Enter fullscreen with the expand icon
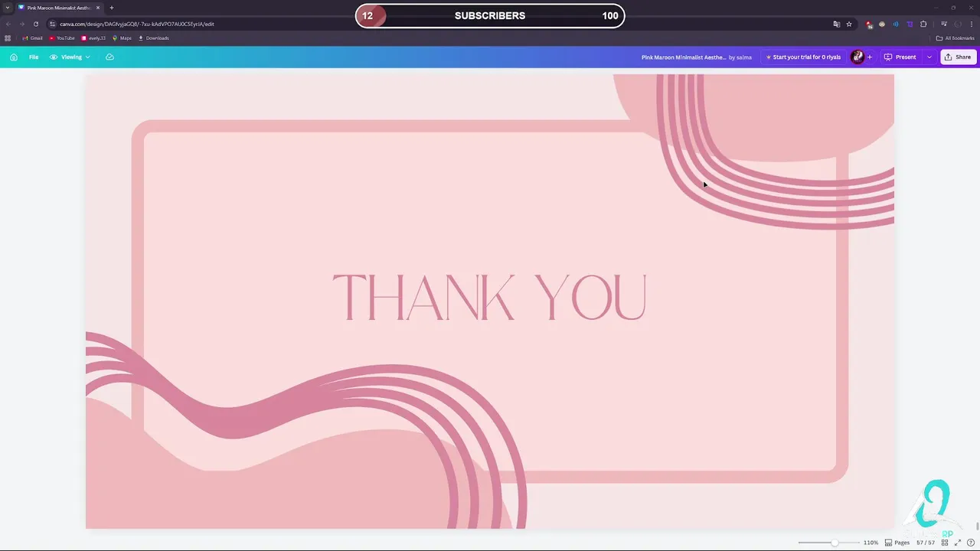Image resolution: width=980 pixels, height=551 pixels. pos(957,543)
